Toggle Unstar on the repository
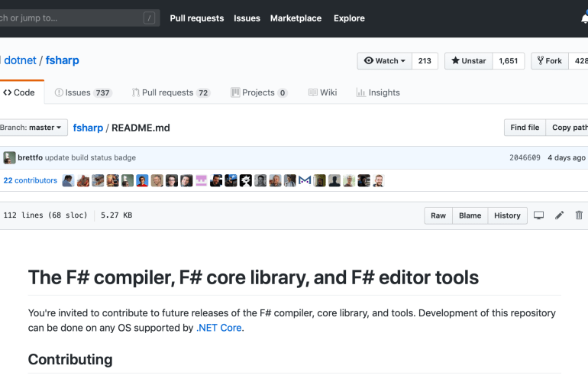Image resolution: width=588 pixels, height=382 pixels. (x=468, y=61)
